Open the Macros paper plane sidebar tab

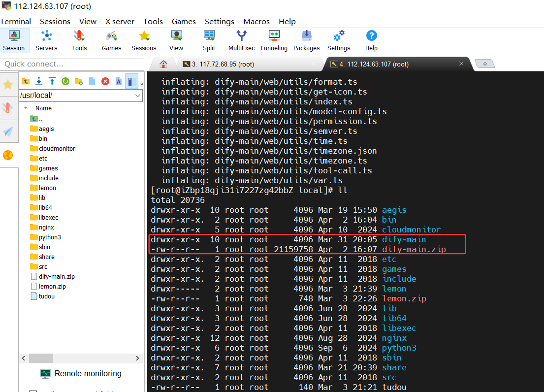pos(8,131)
